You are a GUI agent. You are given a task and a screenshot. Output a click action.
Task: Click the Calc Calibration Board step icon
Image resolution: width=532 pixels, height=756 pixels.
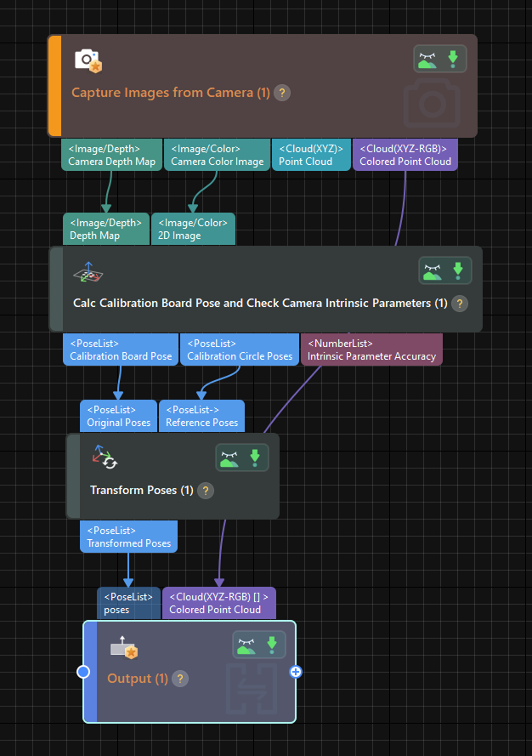pos(88,273)
